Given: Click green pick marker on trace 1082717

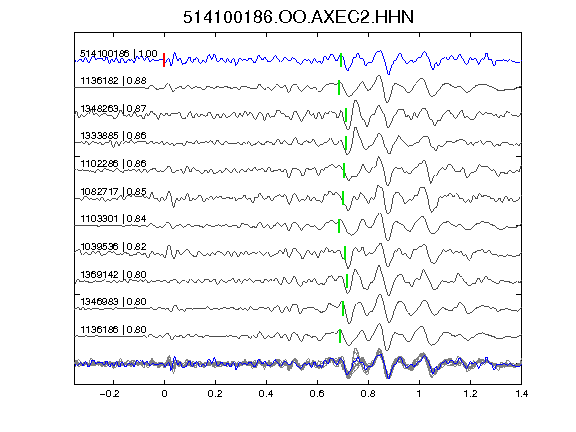Looking at the screenshot, I should point(343,198).
